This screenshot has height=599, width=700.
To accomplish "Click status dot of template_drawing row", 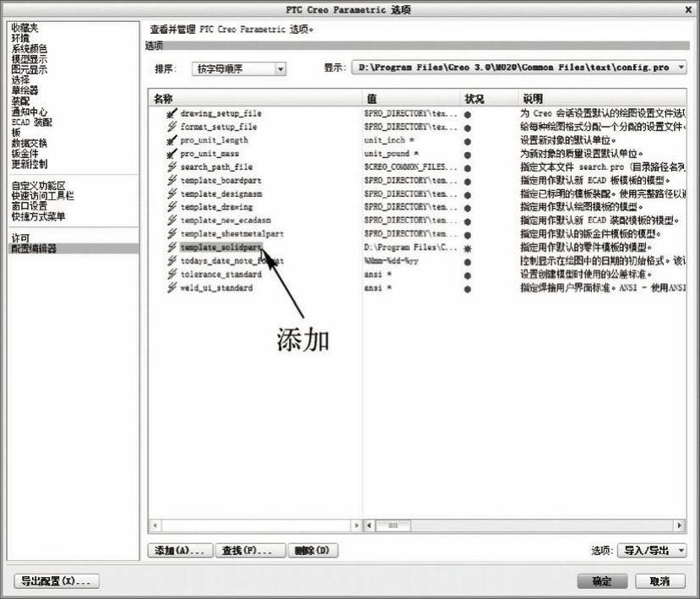I will (468, 208).
